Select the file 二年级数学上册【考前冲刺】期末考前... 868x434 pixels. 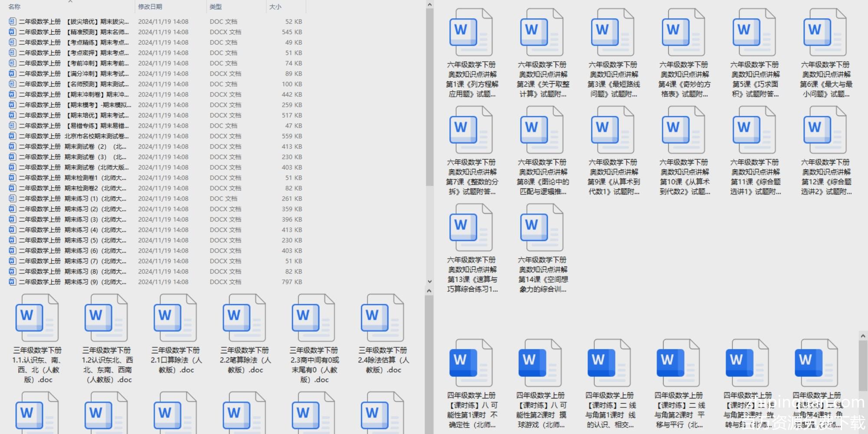click(x=74, y=63)
